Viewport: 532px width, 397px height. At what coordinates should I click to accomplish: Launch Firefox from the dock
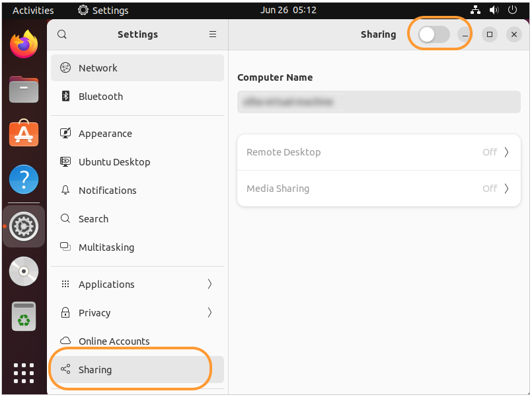coord(23,43)
